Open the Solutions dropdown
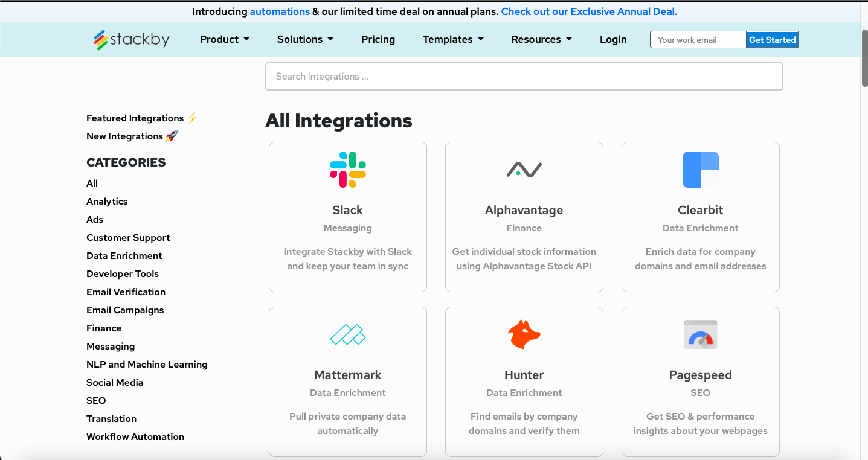Screen dimensions: 868x460 point(305,39)
